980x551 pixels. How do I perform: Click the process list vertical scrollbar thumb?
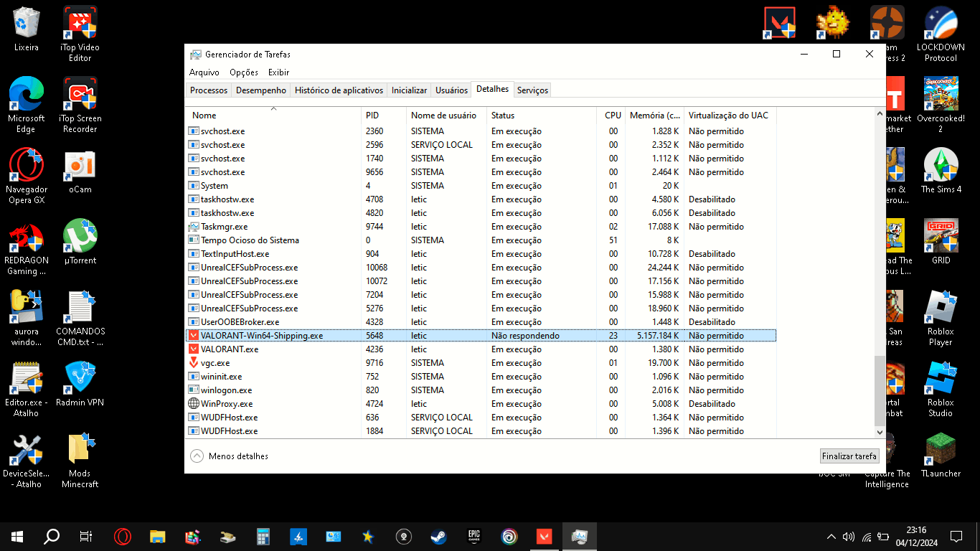880,390
